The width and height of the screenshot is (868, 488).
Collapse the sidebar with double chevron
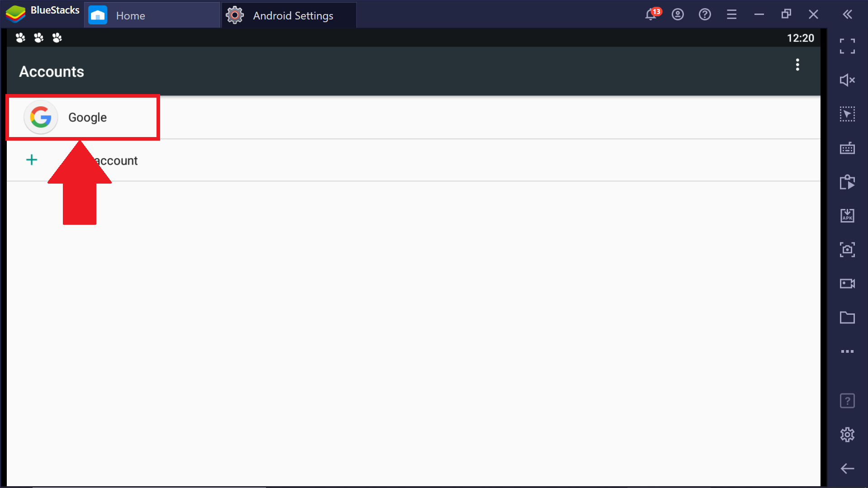[x=847, y=14]
